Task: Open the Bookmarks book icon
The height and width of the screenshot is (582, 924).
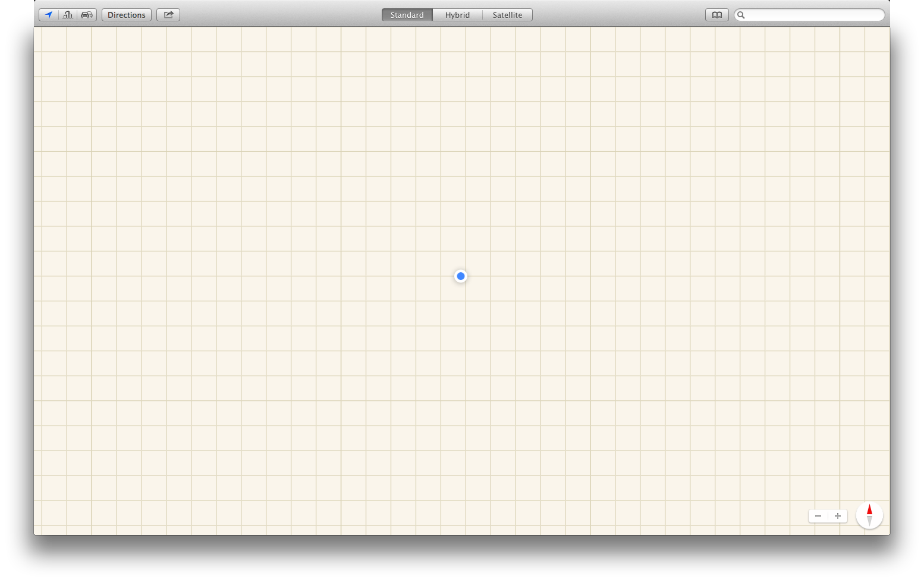Action: pyautogui.click(x=717, y=15)
